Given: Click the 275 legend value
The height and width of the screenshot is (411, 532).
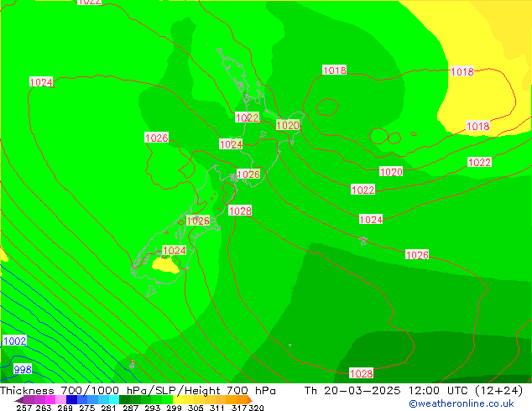Looking at the screenshot, I should tap(87, 408).
